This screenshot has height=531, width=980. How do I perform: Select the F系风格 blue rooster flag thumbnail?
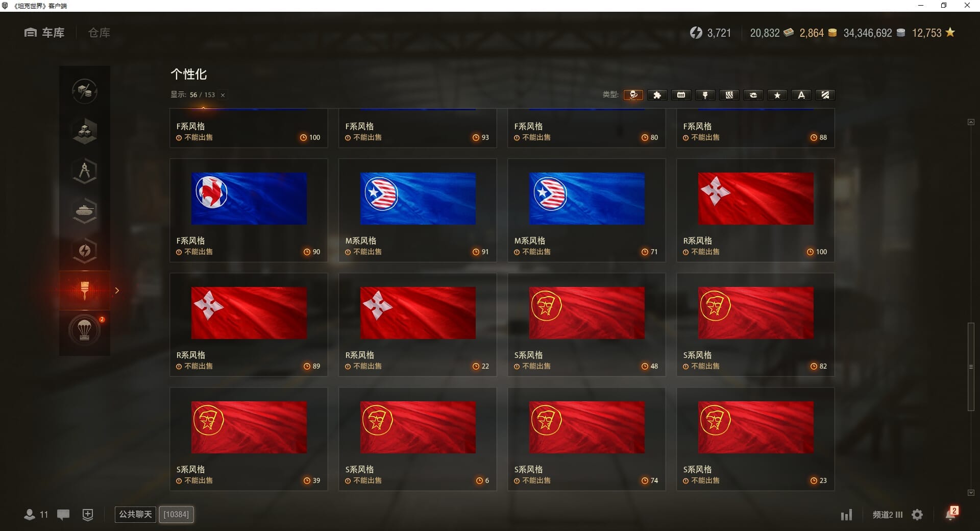pos(249,199)
